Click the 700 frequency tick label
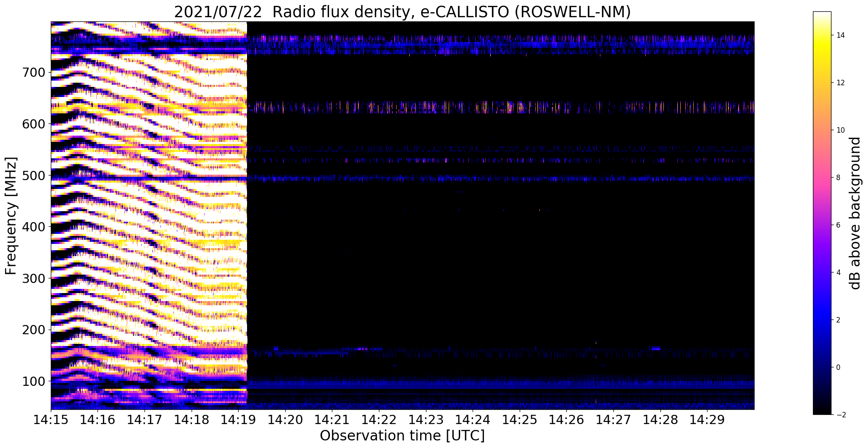The height and width of the screenshot is (448, 868). coord(34,73)
